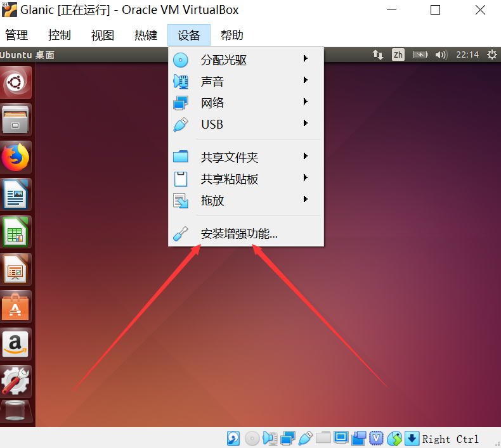Click the hard disk activity status icon

coord(233,438)
